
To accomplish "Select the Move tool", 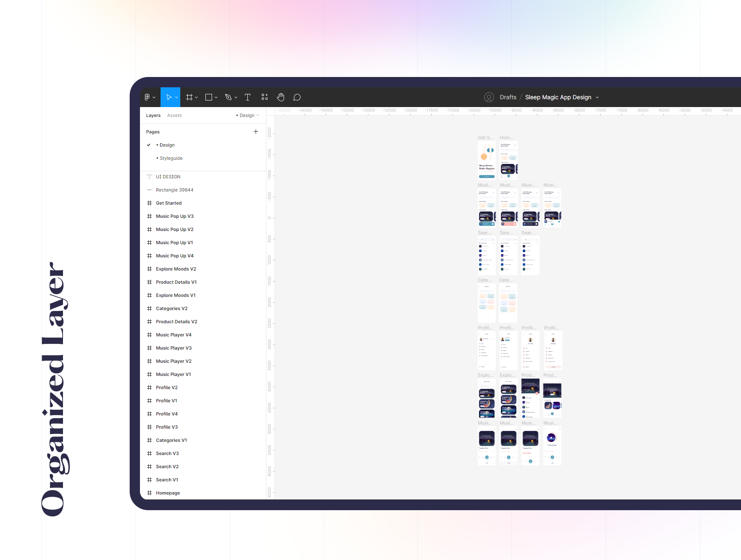I will tap(169, 97).
